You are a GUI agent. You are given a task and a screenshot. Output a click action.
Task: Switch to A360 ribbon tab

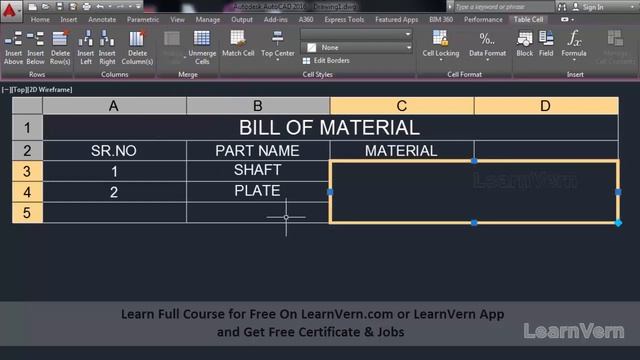click(x=306, y=20)
